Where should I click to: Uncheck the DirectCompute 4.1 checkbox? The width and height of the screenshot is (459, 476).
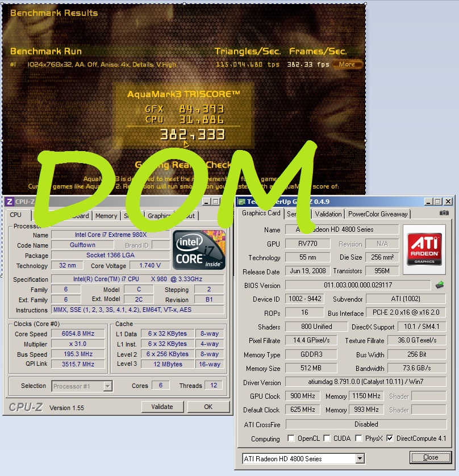click(x=389, y=439)
